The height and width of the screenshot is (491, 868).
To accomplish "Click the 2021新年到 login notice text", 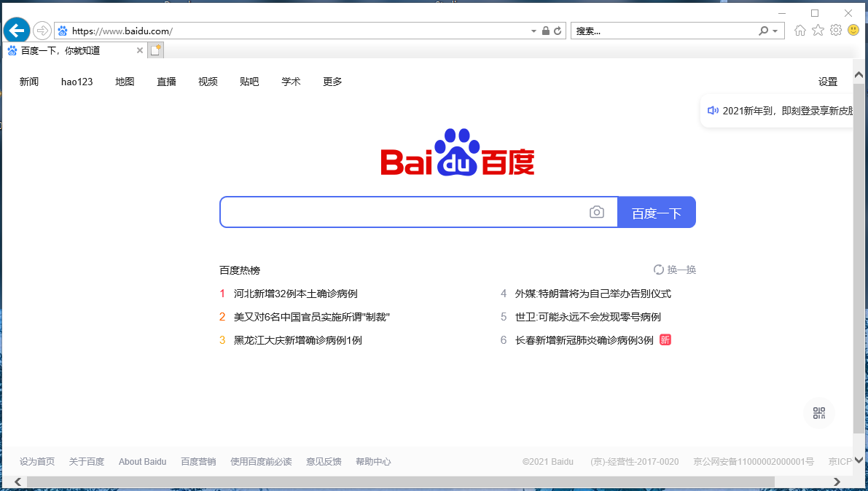I will tap(787, 111).
